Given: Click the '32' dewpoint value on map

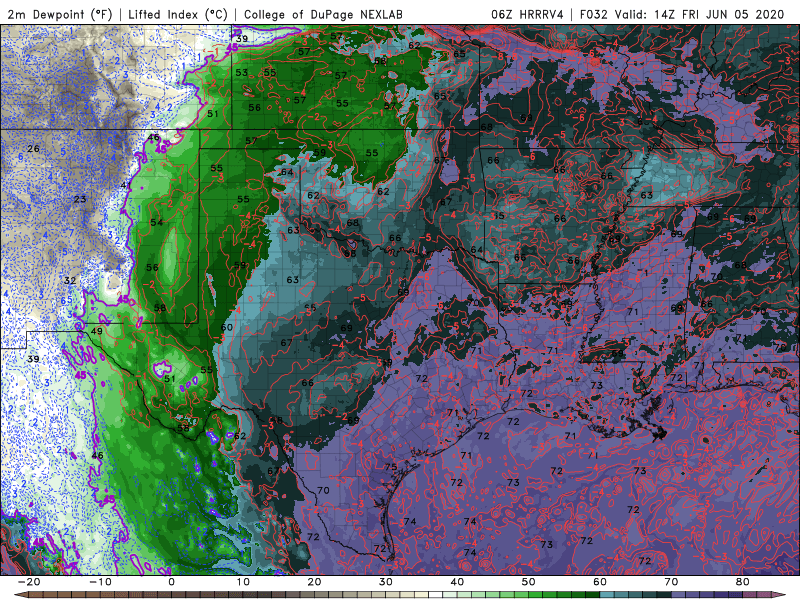Looking at the screenshot, I should pyautogui.click(x=70, y=280).
